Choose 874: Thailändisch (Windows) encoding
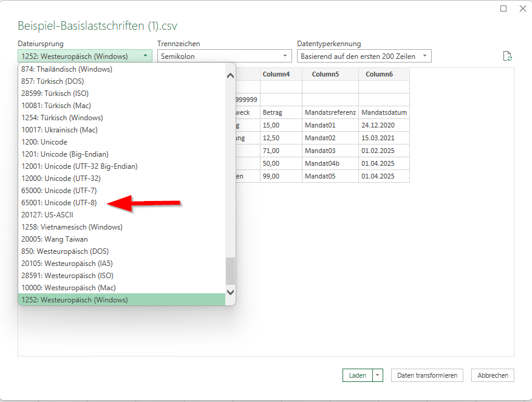The height and width of the screenshot is (402, 532). coord(66,69)
